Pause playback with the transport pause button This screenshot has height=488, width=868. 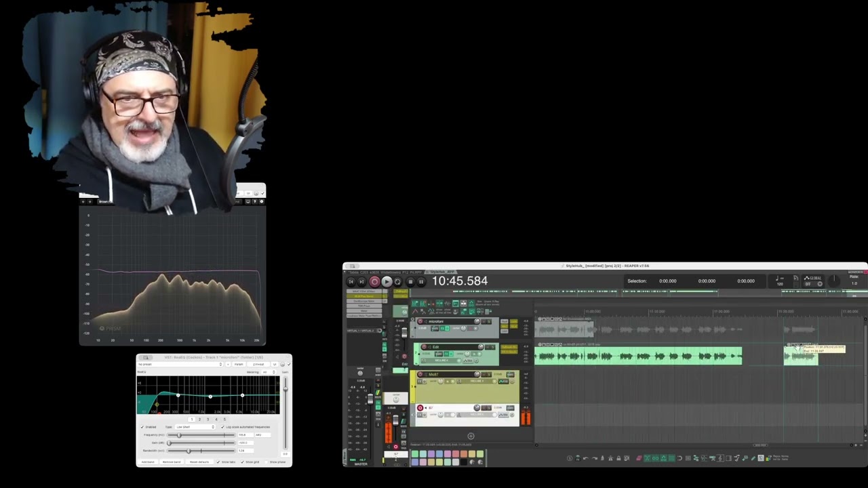tap(421, 281)
